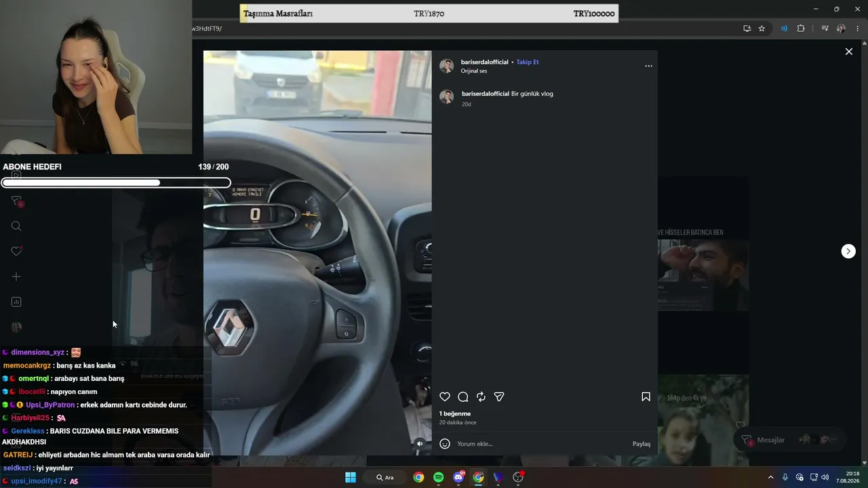Open the Chrome extensions puzzle menu
The height and width of the screenshot is (488, 868).
(x=801, y=28)
